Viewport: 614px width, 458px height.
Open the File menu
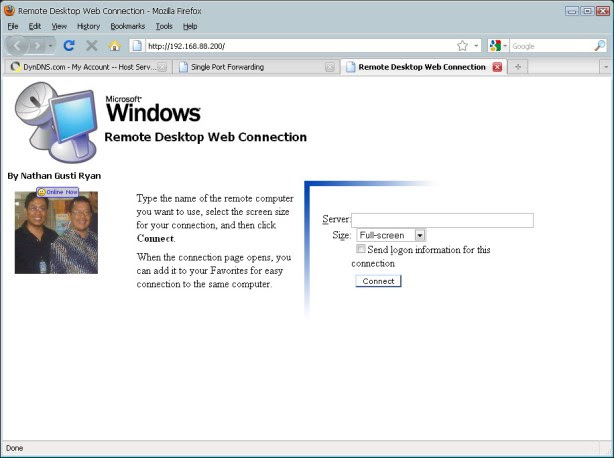point(13,26)
